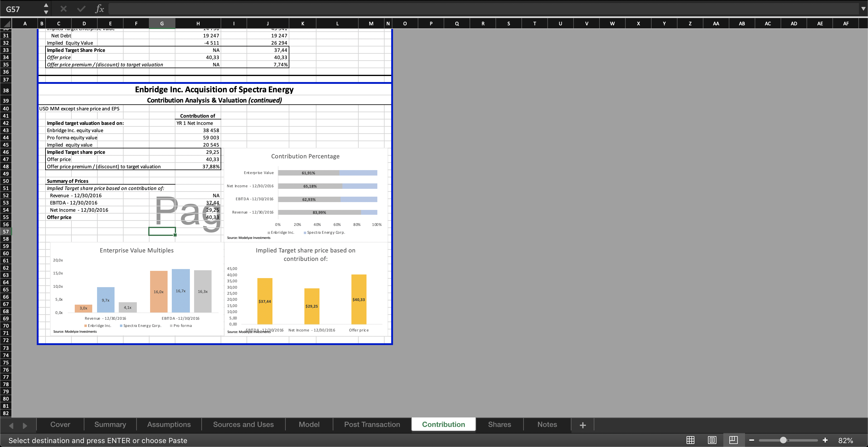Open the Shares sheet tab
Image resolution: width=868 pixels, height=447 pixels.
click(x=499, y=424)
